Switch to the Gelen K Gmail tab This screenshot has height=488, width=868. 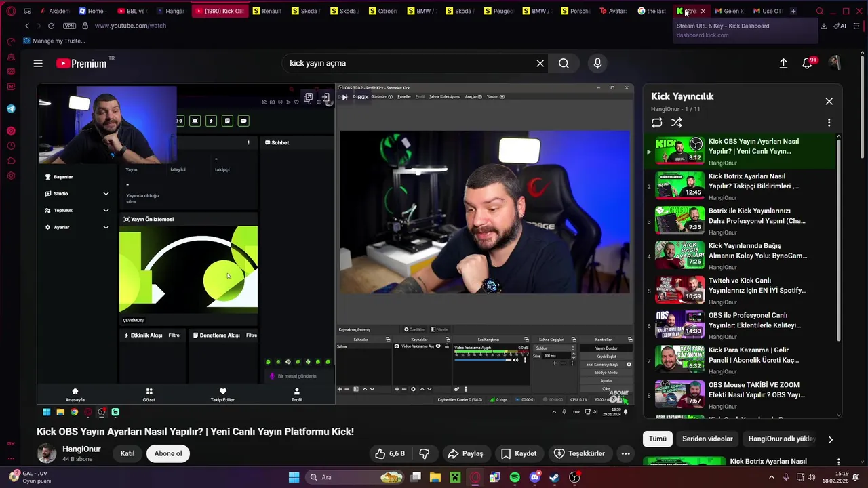(729, 11)
